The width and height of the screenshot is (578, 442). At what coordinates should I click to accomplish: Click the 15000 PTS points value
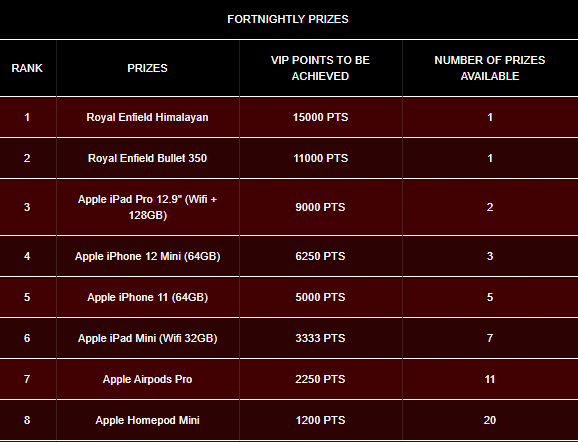click(x=320, y=117)
